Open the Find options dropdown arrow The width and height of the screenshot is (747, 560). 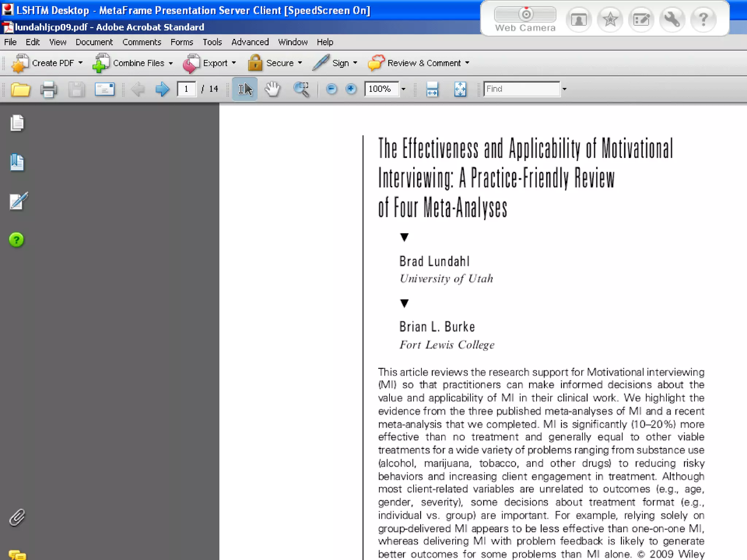point(564,89)
